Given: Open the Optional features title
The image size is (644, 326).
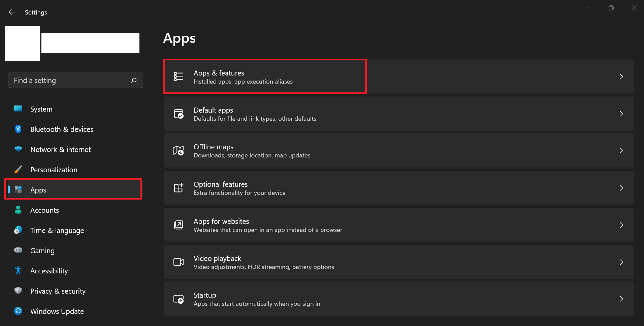Looking at the screenshot, I should pos(221,184).
